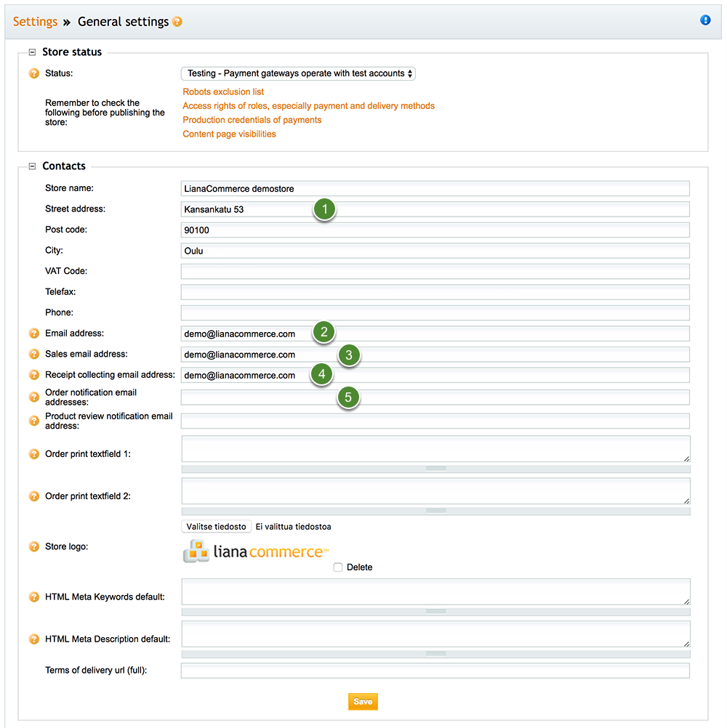Click help icon beside Order print textfield 1
The image size is (727, 728).
click(x=34, y=454)
